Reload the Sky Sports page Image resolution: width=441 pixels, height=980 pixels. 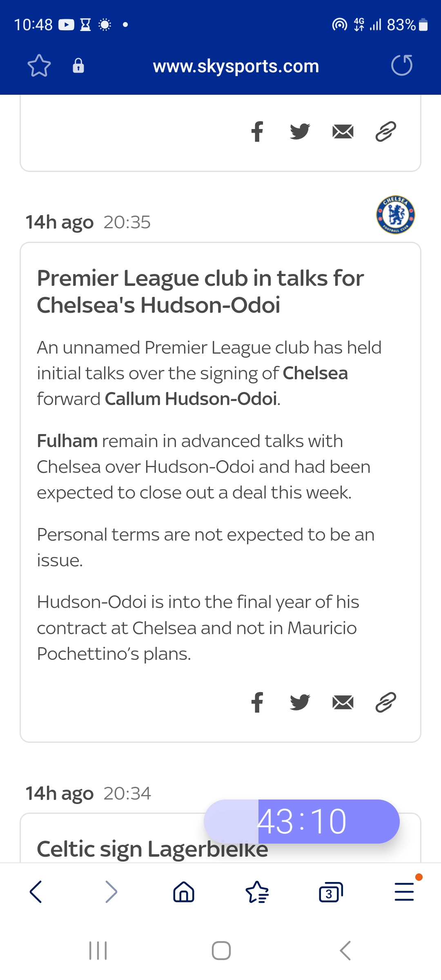pos(402,66)
